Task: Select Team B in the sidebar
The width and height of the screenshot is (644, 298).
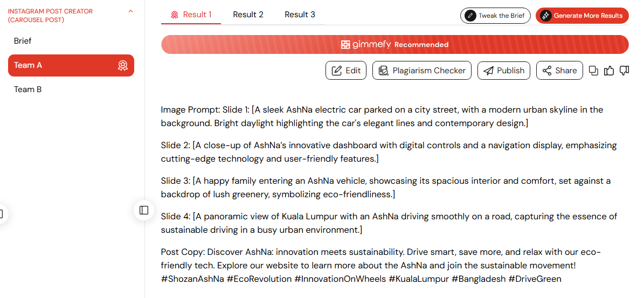Action: click(x=71, y=89)
